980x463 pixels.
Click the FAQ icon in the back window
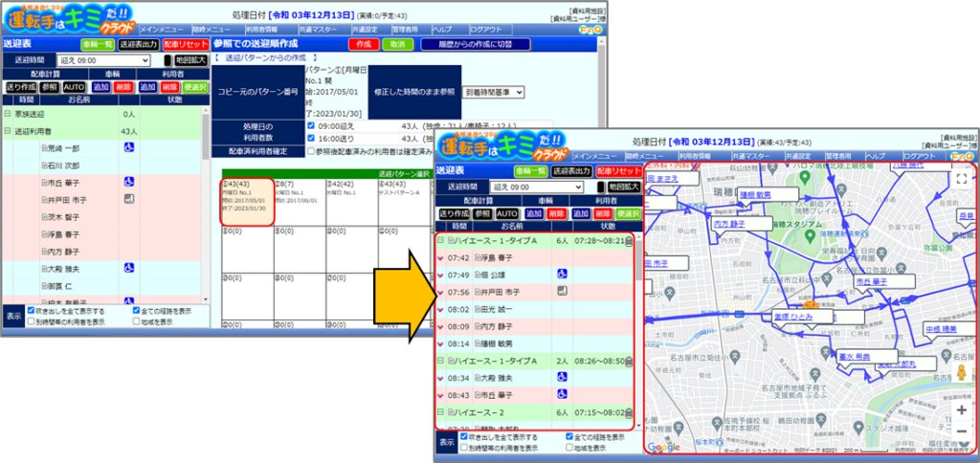click(590, 30)
